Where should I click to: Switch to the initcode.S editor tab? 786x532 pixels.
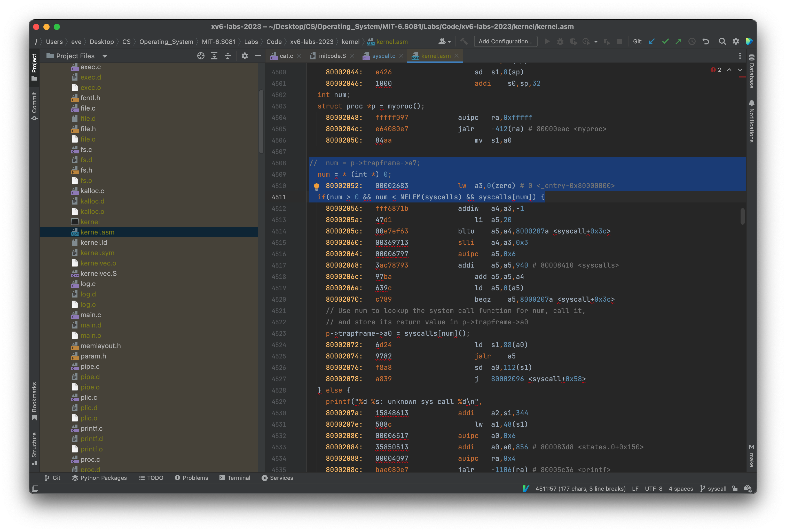[333, 56]
